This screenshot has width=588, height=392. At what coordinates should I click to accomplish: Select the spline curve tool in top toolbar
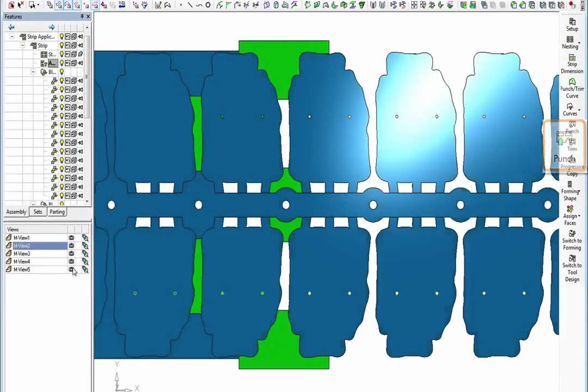coord(199,5)
